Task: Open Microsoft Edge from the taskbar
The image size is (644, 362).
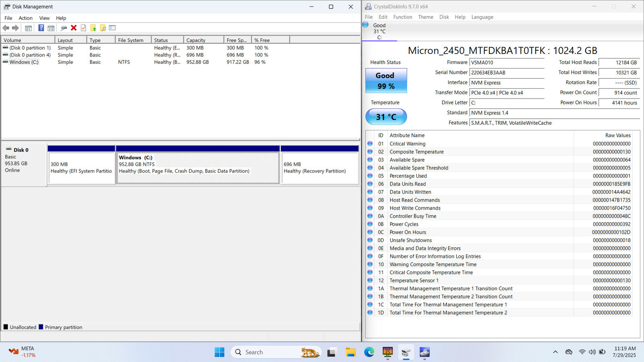Action: (x=369, y=352)
